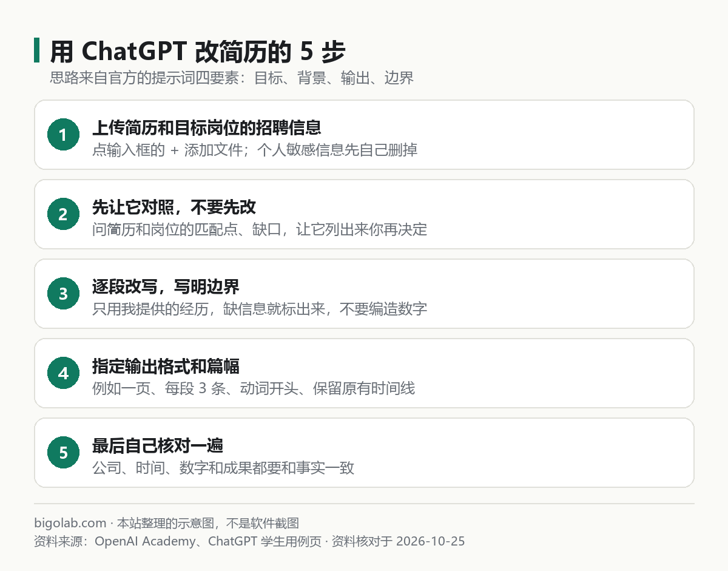Screen dimensions: 728x571
Task: Select heading '指定输出格式和篇幅'
Action: tap(166, 367)
